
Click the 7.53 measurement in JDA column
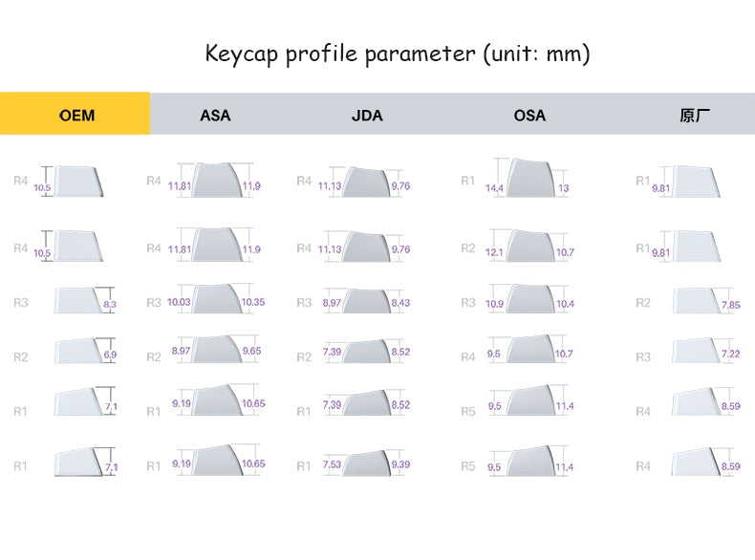(x=332, y=465)
